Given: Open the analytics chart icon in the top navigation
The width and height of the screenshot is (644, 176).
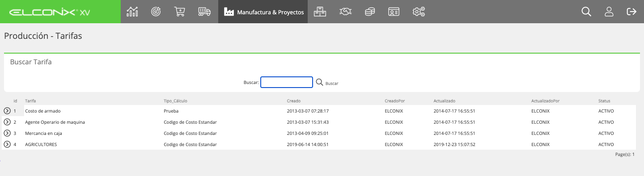Looking at the screenshot, I should 132,12.
